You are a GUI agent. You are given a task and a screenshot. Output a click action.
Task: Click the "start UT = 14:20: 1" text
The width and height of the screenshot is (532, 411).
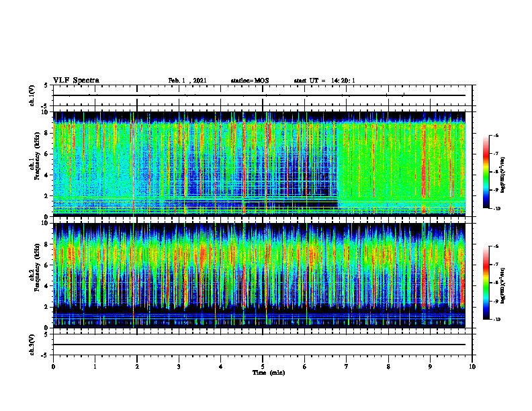coord(324,81)
